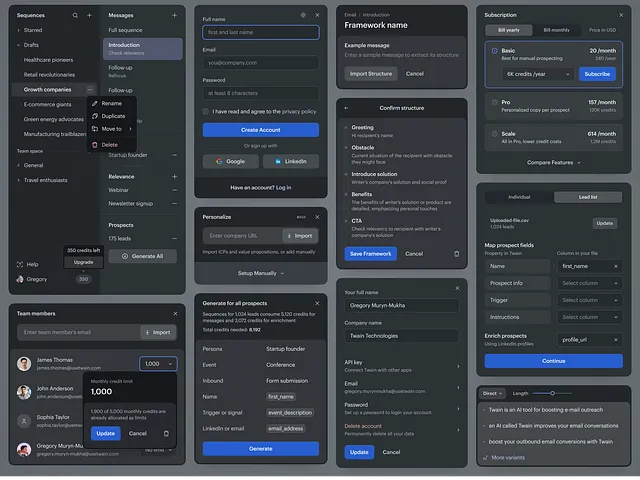Open the Direct tone dropdown
Viewport: 640px width, 480px height.
click(x=491, y=393)
